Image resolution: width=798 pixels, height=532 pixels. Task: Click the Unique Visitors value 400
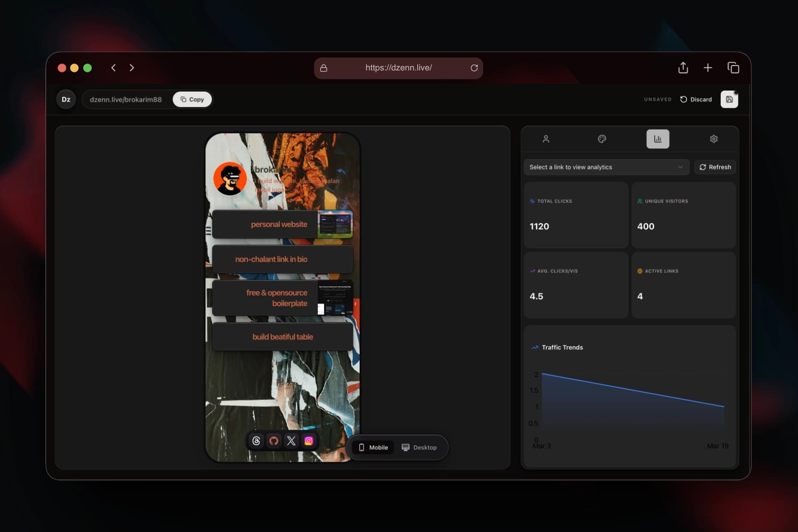point(646,227)
